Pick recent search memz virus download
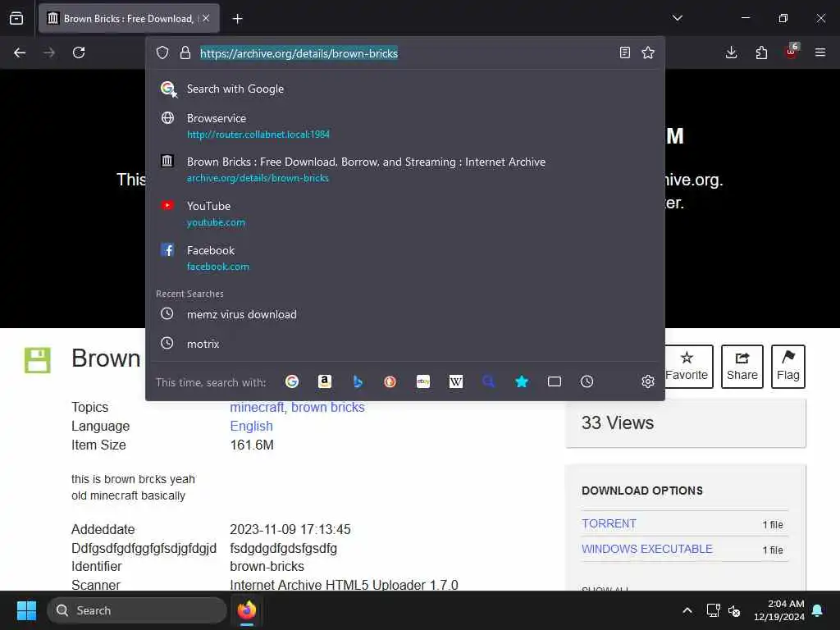840x630 pixels. 405,314
